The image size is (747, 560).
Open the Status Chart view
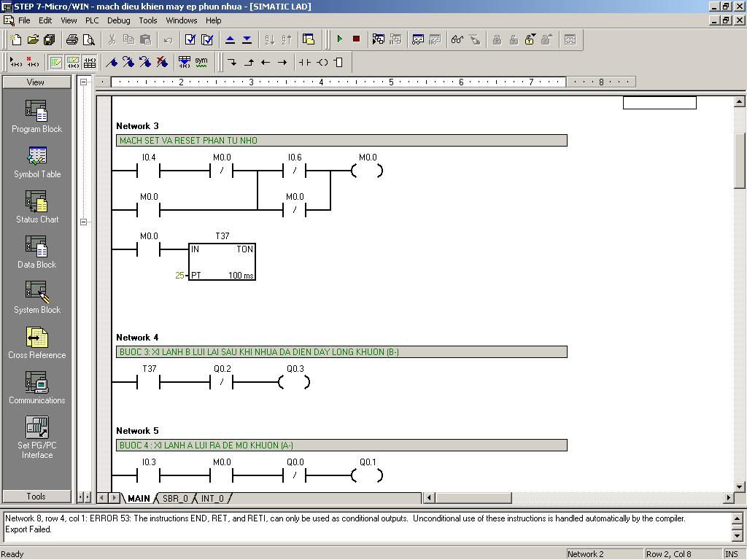click(x=36, y=206)
